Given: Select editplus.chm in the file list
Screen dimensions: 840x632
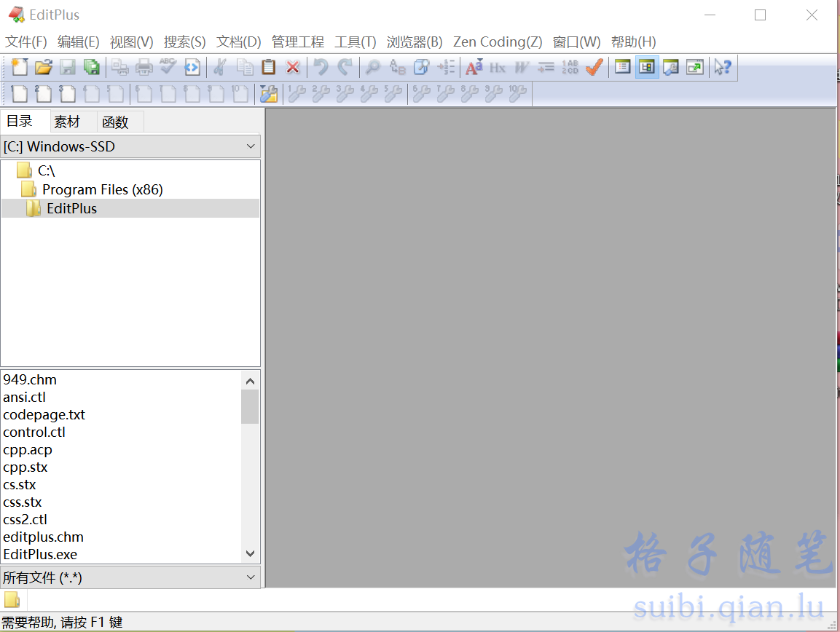Looking at the screenshot, I should pos(44,537).
